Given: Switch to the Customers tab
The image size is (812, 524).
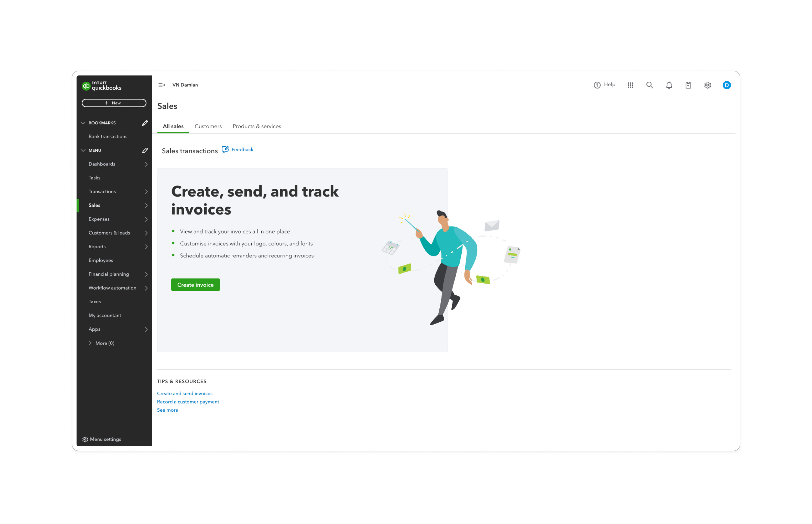Looking at the screenshot, I should coord(208,126).
